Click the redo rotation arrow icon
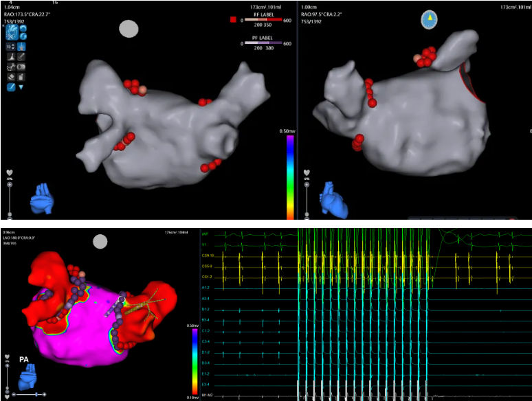Image resolution: width=532 pixels, height=401 pixels. pos(23,36)
